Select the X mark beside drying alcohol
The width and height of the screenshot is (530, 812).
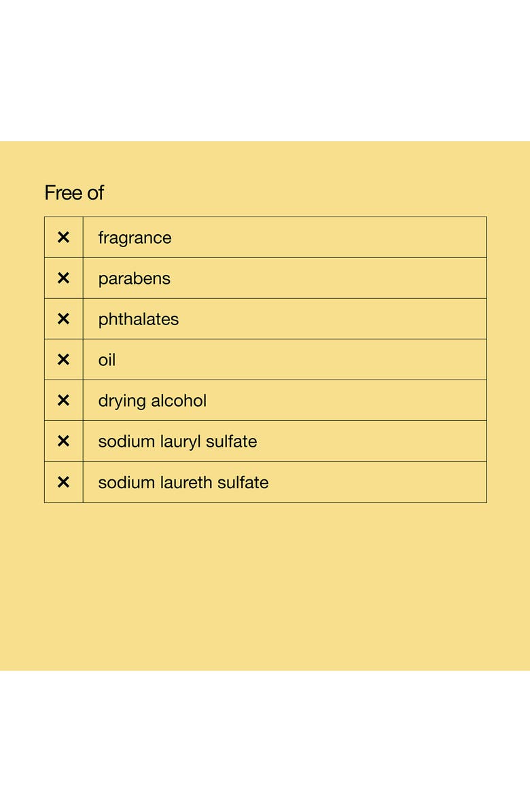click(63, 401)
